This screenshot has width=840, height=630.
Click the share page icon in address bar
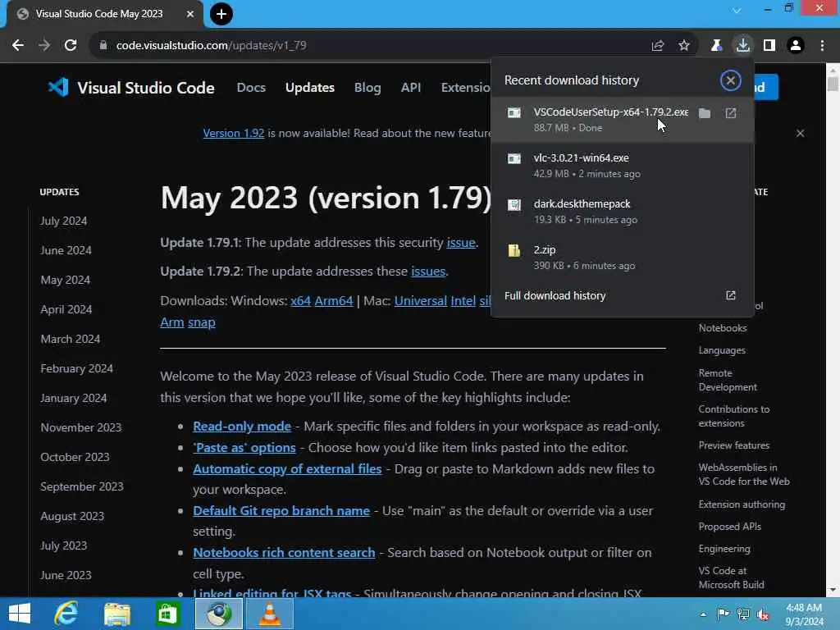[658, 46]
